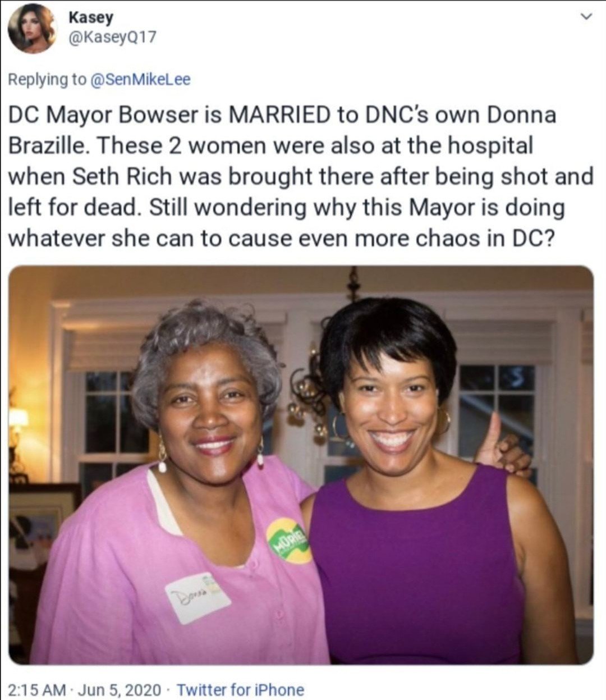Open Kasey's profile avatar picture
Viewport: 606px width, 700px height.
33,29
